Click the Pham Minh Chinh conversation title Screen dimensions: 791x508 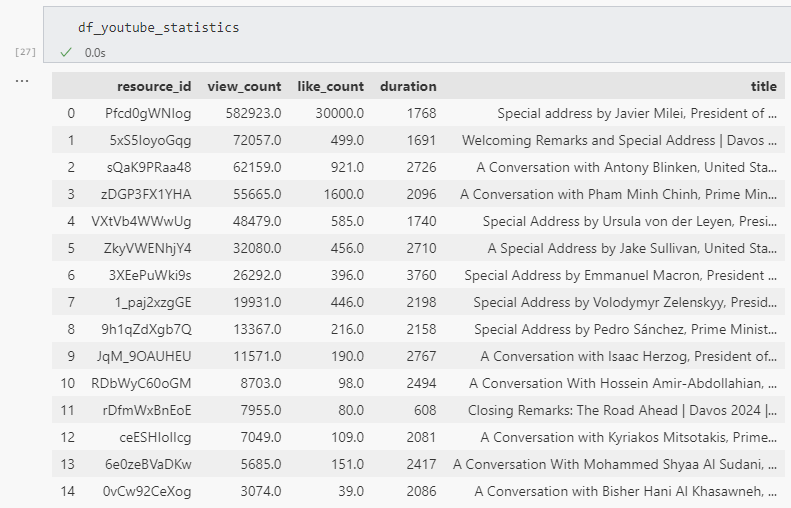coord(618,194)
